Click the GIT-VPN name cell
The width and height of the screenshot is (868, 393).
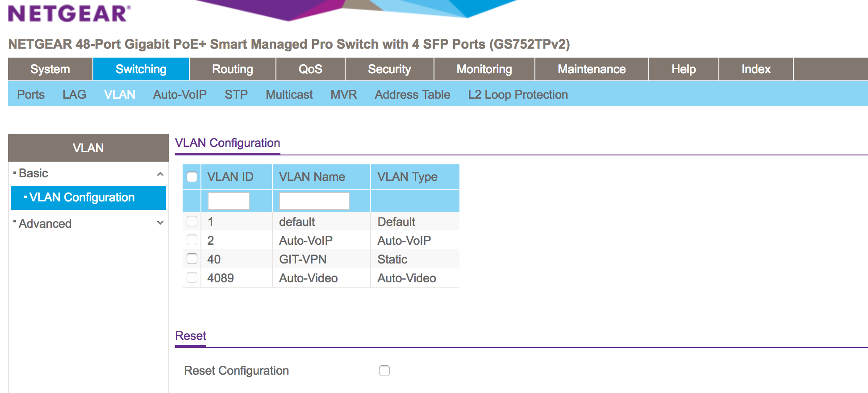coord(321,259)
